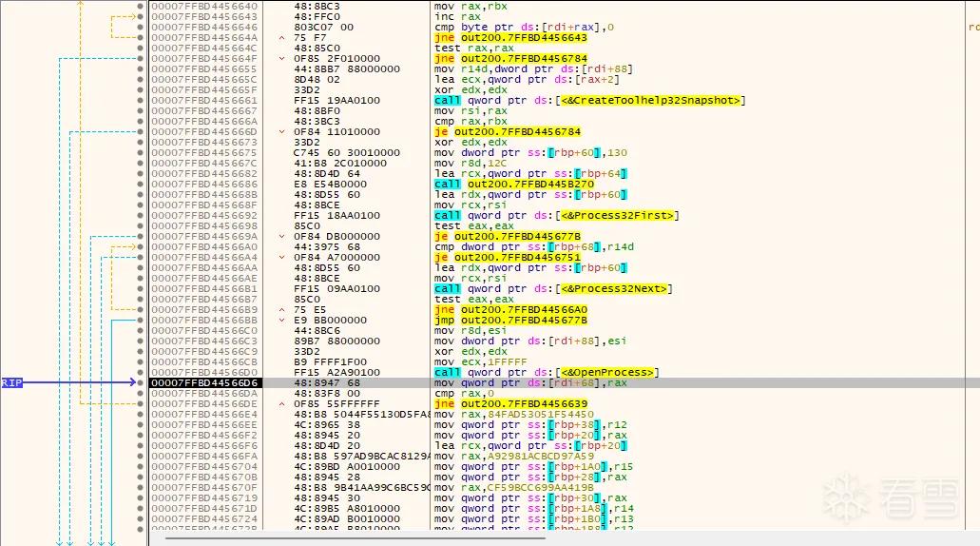The height and width of the screenshot is (546, 980).
Task: Select the bytes FF15 A2A90100
Action: pyautogui.click(x=336, y=372)
